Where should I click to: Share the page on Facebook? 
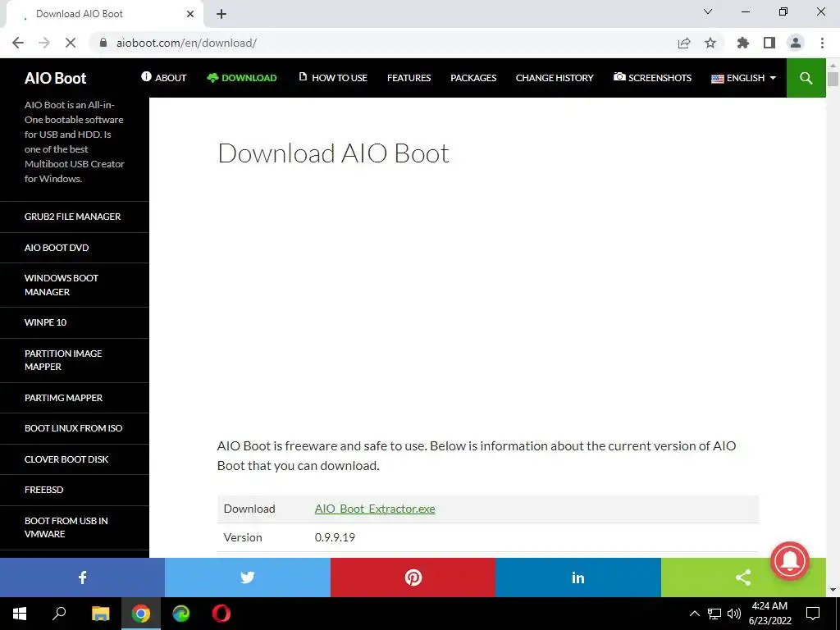[83, 577]
